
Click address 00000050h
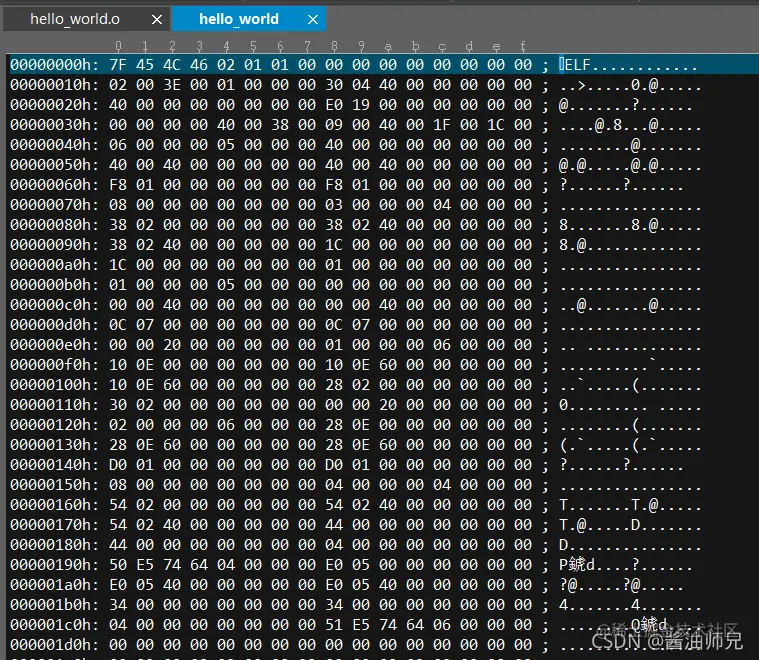point(54,165)
